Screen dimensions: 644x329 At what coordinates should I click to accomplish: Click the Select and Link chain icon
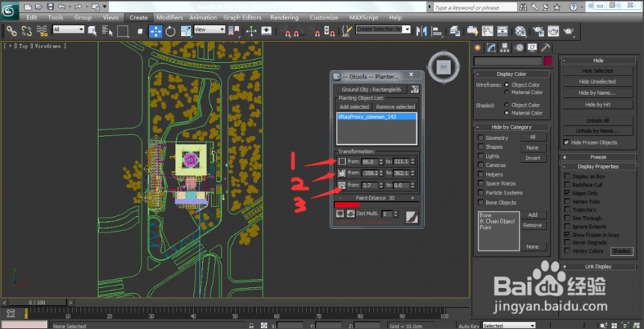click(x=11, y=31)
